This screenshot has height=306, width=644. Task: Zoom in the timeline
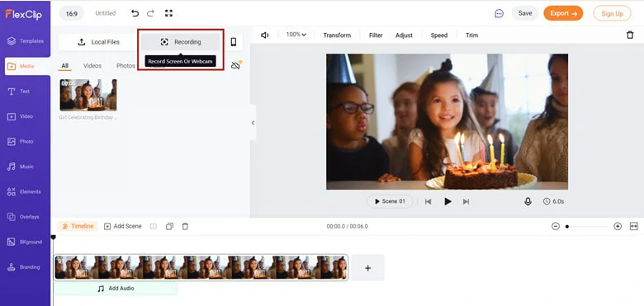click(x=618, y=227)
